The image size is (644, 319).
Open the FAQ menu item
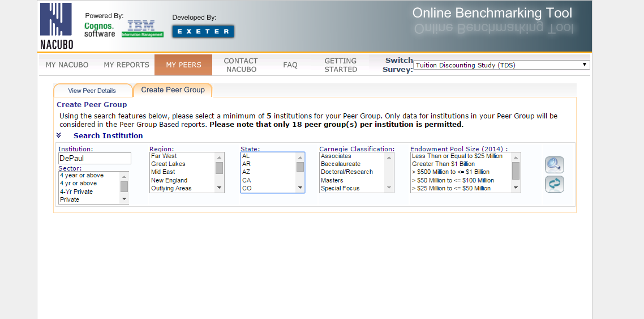290,65
